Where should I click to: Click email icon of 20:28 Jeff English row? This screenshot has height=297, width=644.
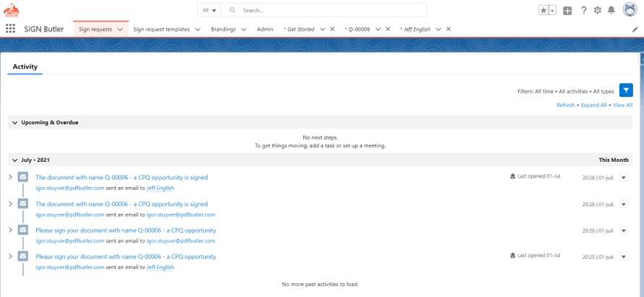pos(23,177)
